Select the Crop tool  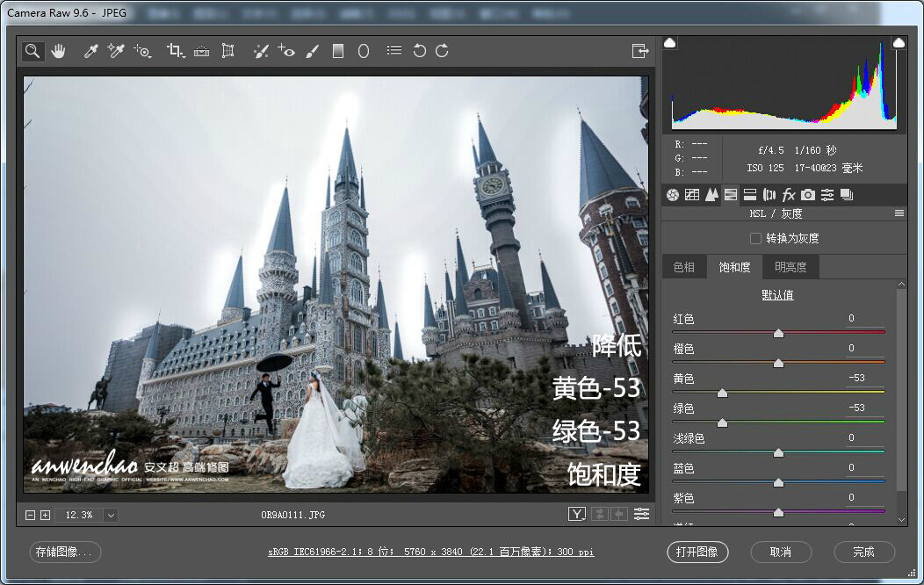[x=175, y=51]
